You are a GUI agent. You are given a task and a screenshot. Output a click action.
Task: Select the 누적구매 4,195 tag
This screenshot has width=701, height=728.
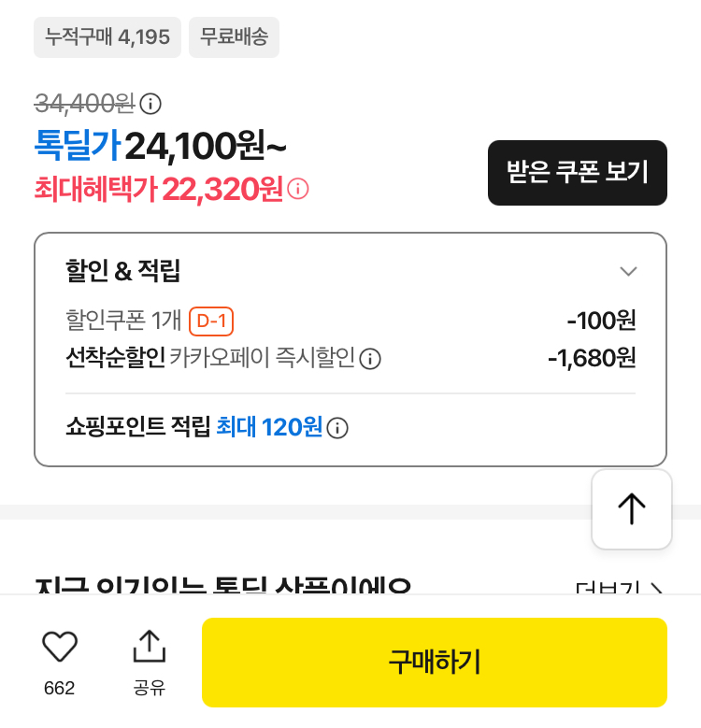[107, 37]
